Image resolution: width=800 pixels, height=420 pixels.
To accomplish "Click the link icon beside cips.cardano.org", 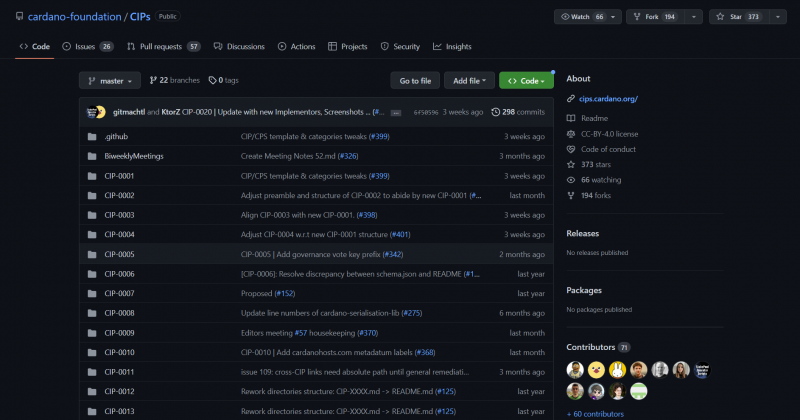I will coord(571,99).
